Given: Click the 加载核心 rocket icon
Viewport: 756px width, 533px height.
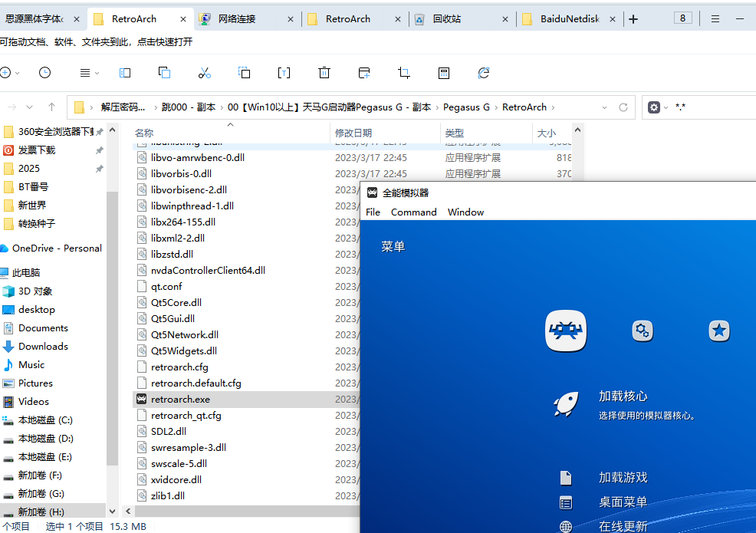Looking at the screenshot, I should click(x=565, y=405).
